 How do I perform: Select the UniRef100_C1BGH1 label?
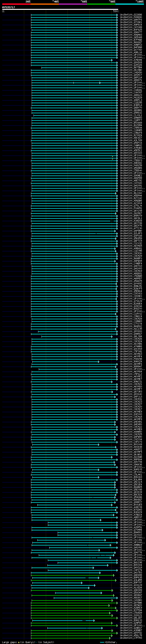pos(131,90)
